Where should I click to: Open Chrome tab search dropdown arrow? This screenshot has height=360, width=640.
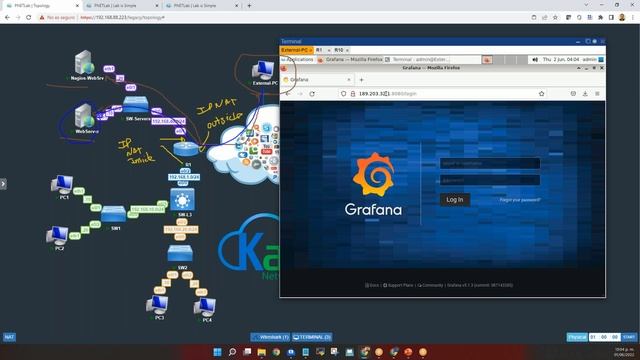tap(586, 5)
